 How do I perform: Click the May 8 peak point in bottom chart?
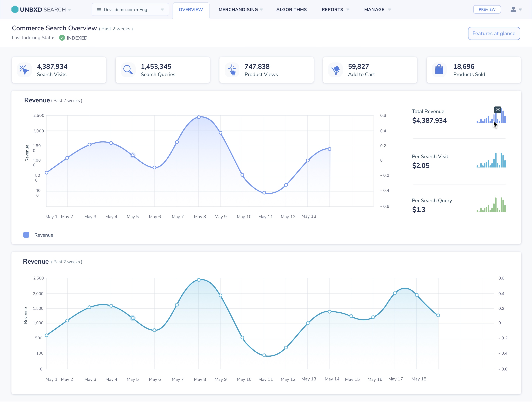(199, 280)
